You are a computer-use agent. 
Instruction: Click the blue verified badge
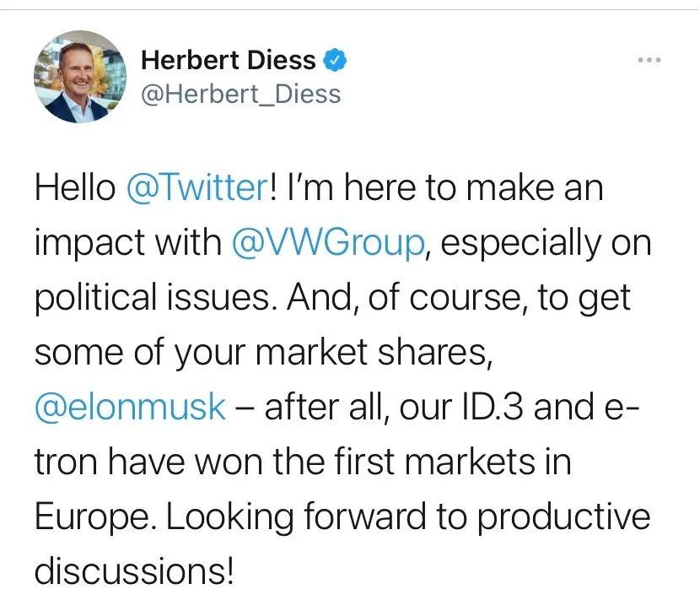(x=335, y=61)
